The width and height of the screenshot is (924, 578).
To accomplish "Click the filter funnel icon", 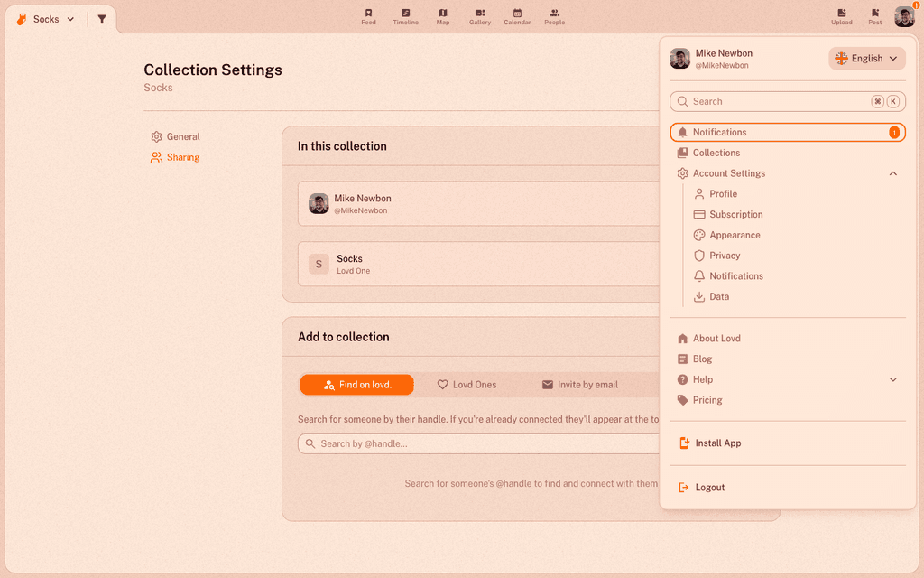I will (x=102, y=20).
